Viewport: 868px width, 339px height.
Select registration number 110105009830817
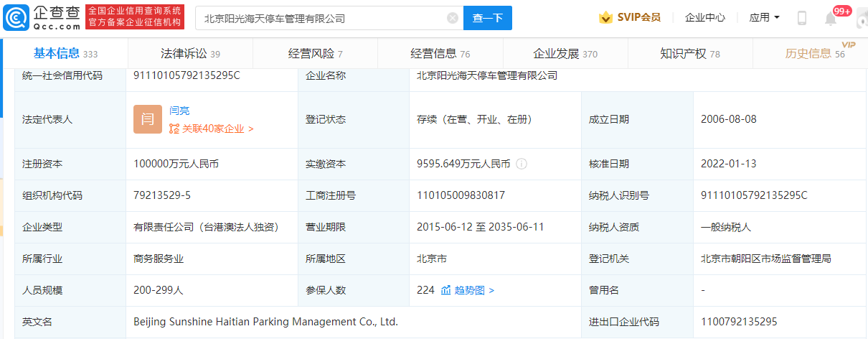(461, 195)
